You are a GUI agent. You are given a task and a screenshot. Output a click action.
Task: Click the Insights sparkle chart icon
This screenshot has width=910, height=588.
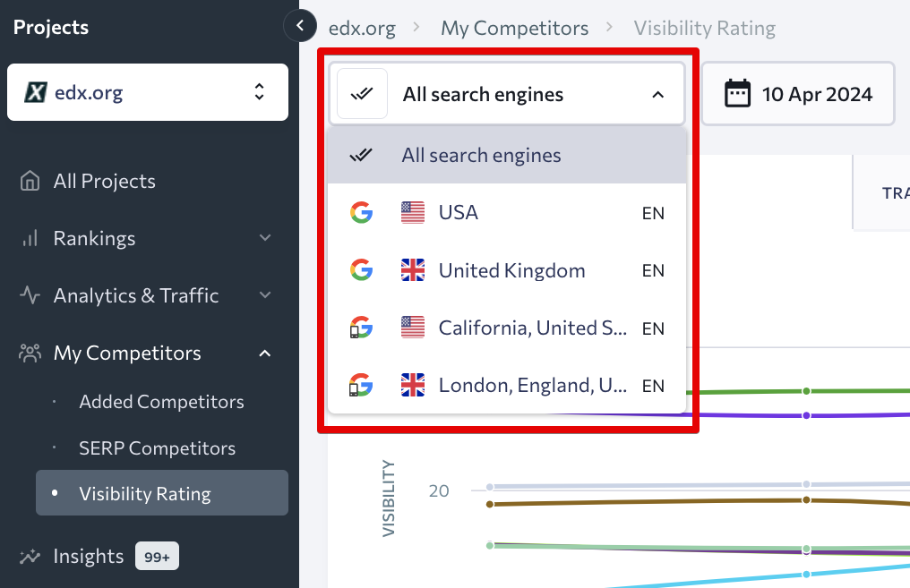(30, 556)
